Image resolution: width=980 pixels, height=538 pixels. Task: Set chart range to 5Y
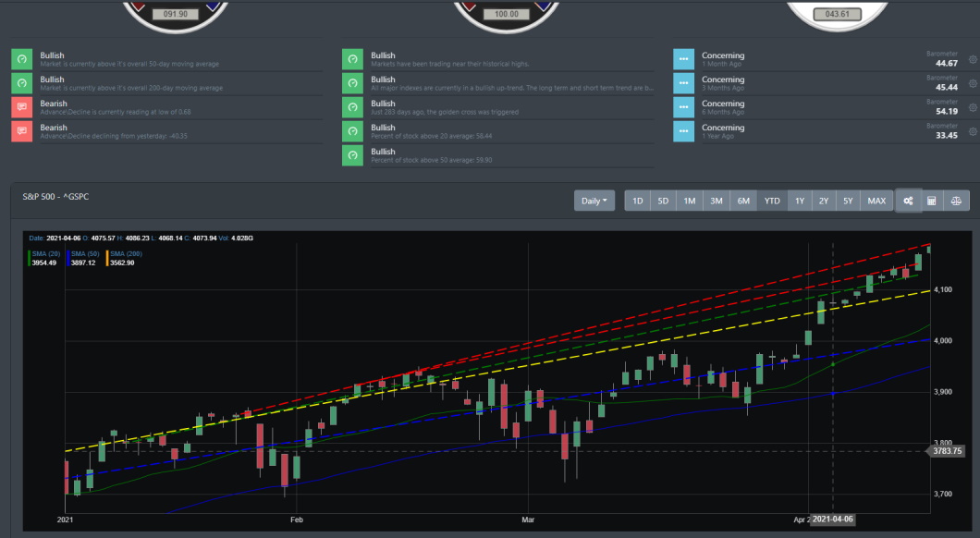coord(848,201)
